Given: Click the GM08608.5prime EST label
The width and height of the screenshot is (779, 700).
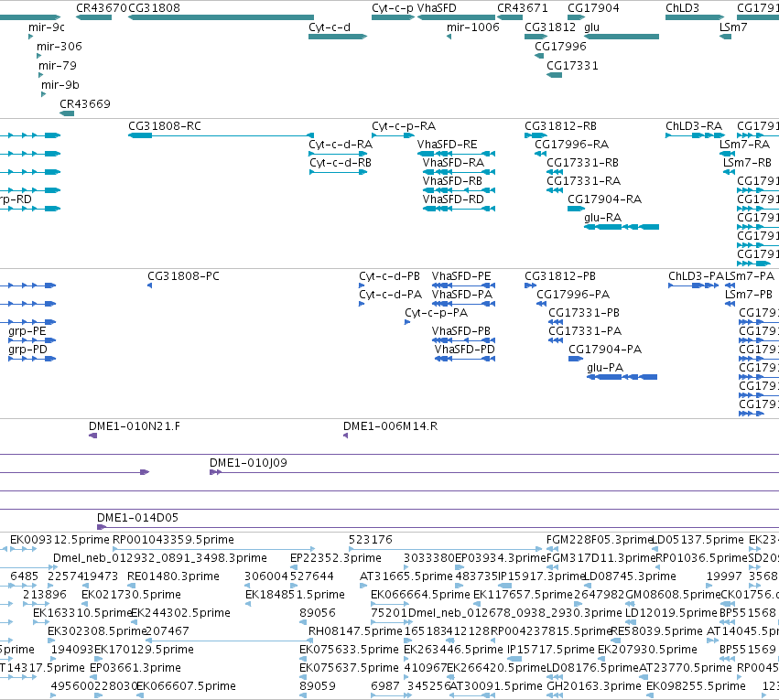Looking at the screenshot, I should click(673, 595).
